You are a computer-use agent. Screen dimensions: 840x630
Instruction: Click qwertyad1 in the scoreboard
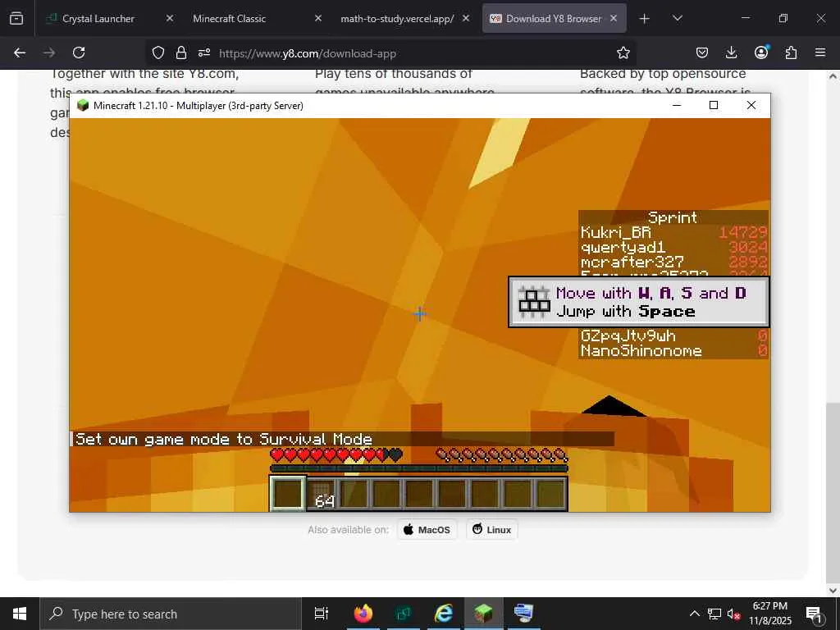(x=623, y=247)
